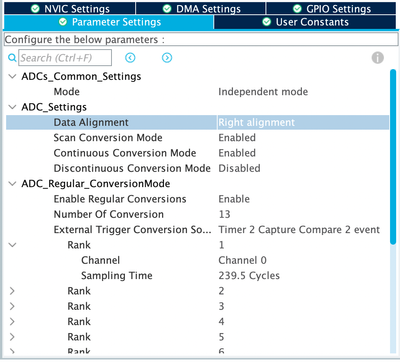Select the Mode parameter label
400x362 pixels.
point(67,92)
